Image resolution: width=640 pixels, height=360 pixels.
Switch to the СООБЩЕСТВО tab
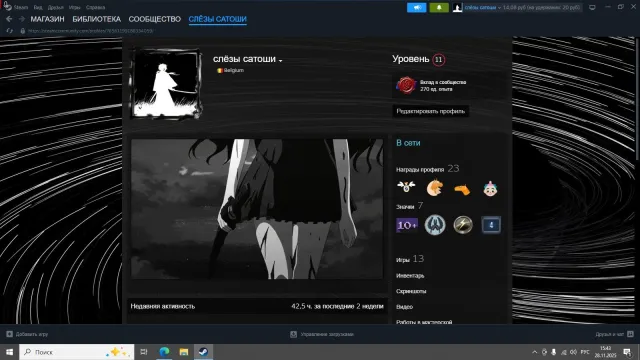click(155, 19)
